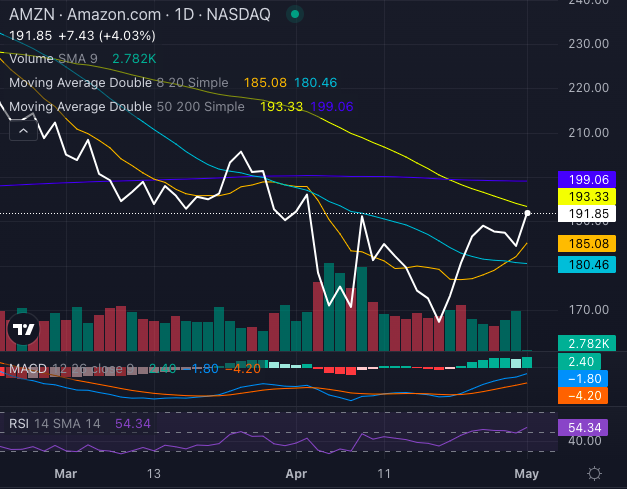The image size is (627, 489).
Task: Click the 180.46 cyan price label
Action: click(587, 265)
